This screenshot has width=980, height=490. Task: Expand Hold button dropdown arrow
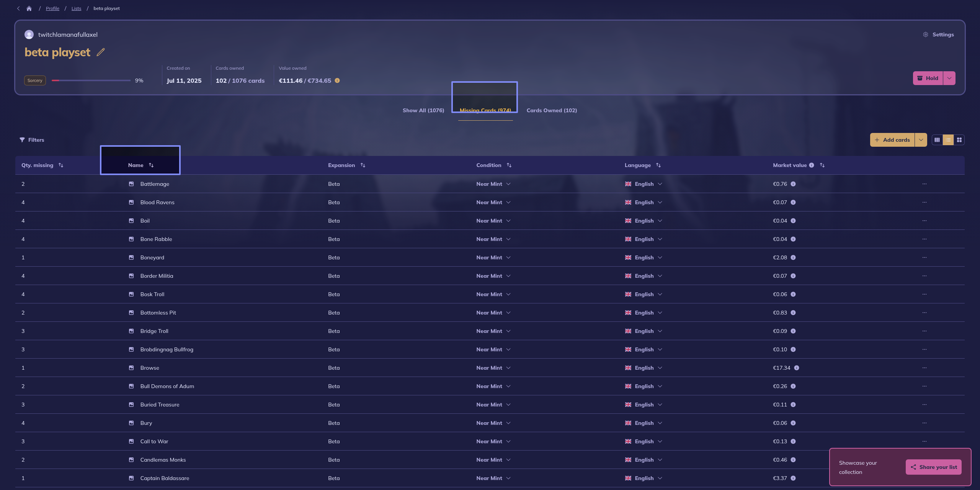(x=949, y=78)
